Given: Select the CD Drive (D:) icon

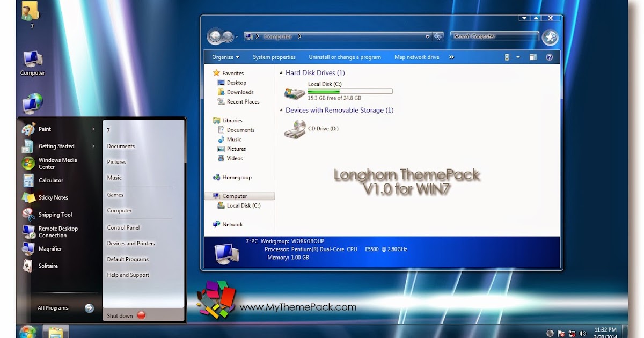Looking at the screenshot, I should click(295, 129).
